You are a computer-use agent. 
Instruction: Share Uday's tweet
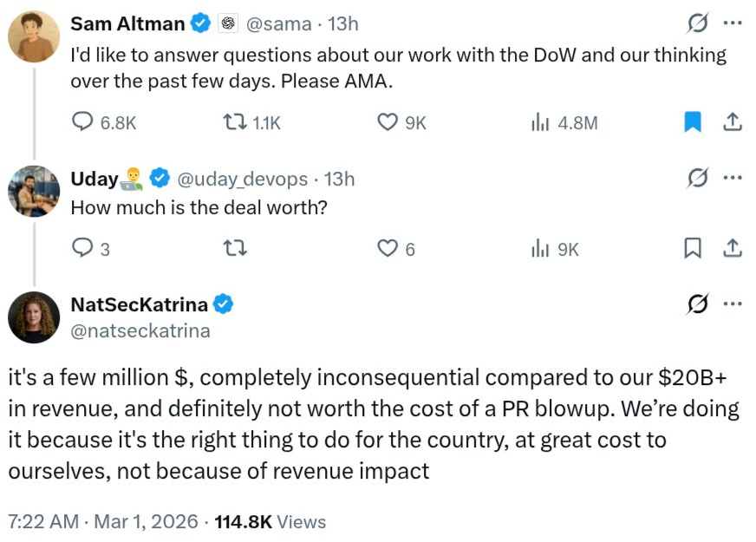pos(733,249)
